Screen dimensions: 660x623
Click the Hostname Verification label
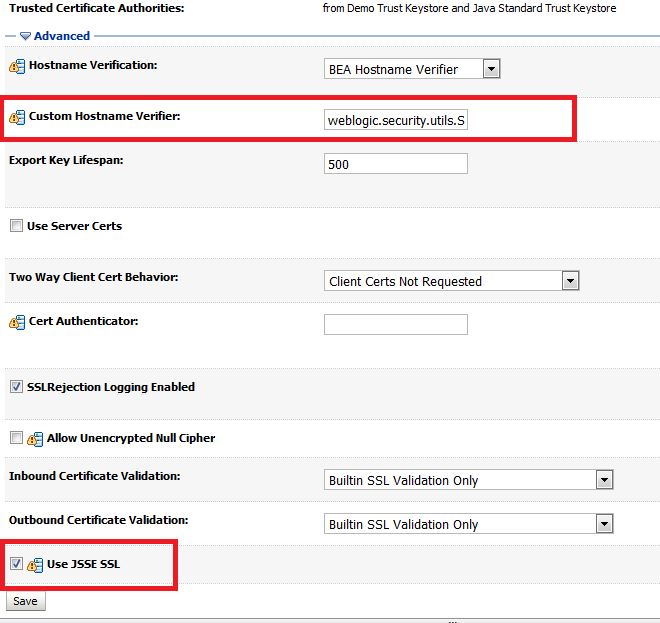[93, 65]
